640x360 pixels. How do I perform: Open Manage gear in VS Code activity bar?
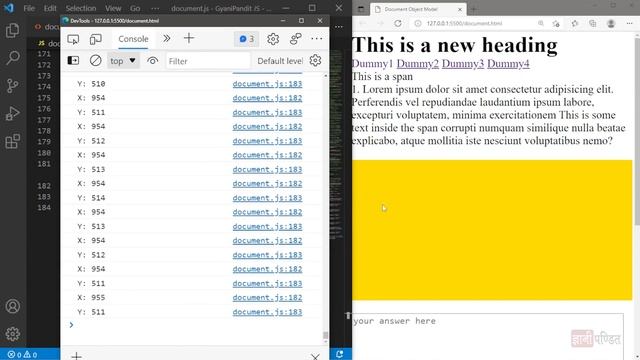[13, 334]
